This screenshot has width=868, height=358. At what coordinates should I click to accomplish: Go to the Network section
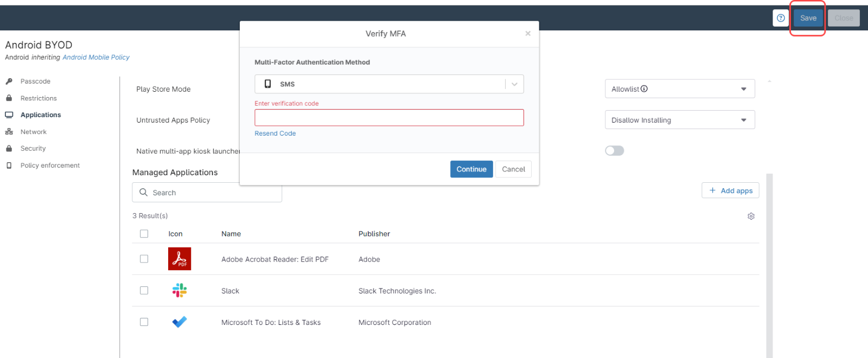(x=34, y=132)
